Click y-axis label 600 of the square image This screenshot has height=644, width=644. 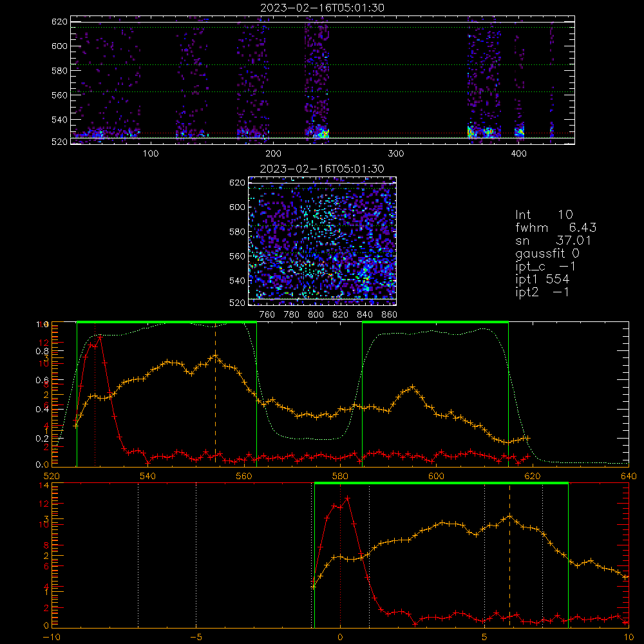pyautogui.click(x=237, y=207)
